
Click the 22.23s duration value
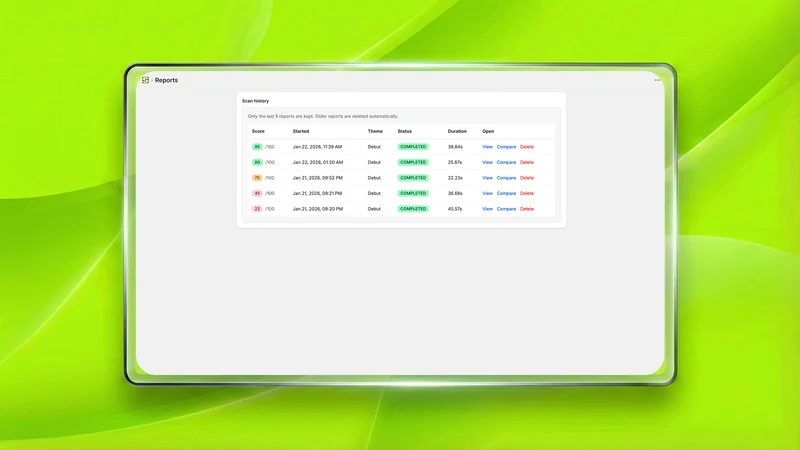(x=455, y=178)
